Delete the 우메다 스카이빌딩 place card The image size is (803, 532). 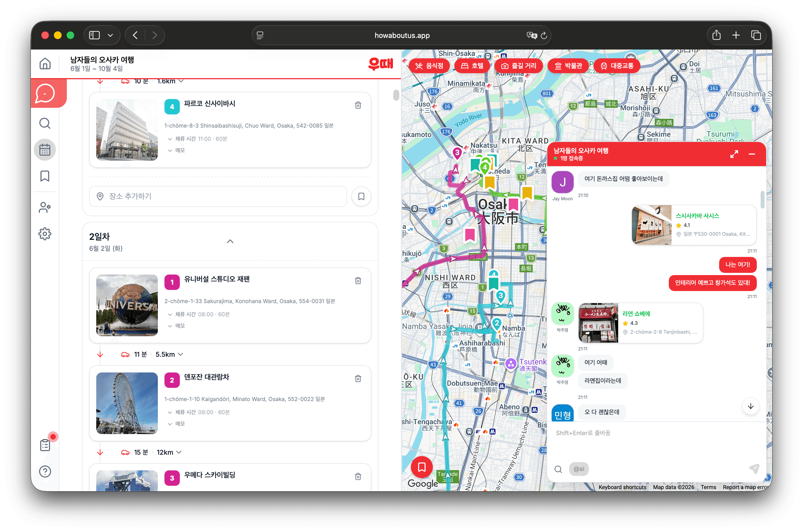pos(358,477)
